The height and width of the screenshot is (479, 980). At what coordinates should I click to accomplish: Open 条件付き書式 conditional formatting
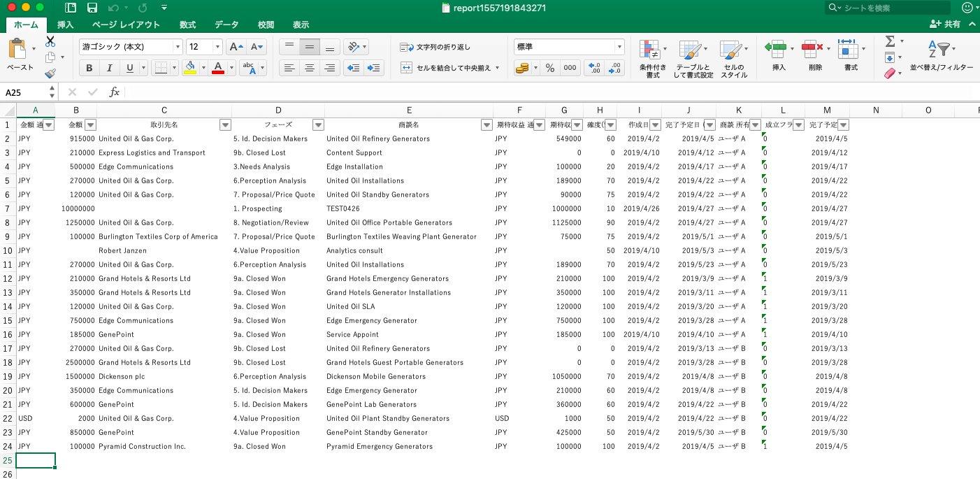(653, 59)
